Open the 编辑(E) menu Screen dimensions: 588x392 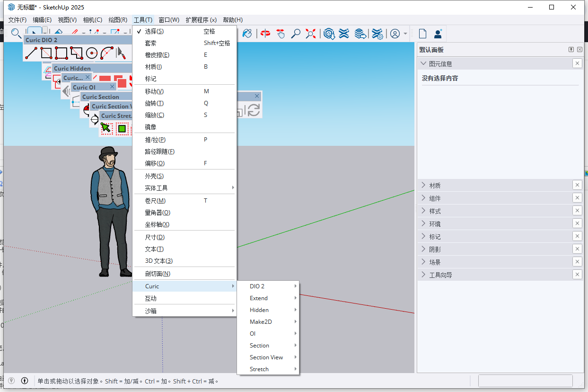42,20
